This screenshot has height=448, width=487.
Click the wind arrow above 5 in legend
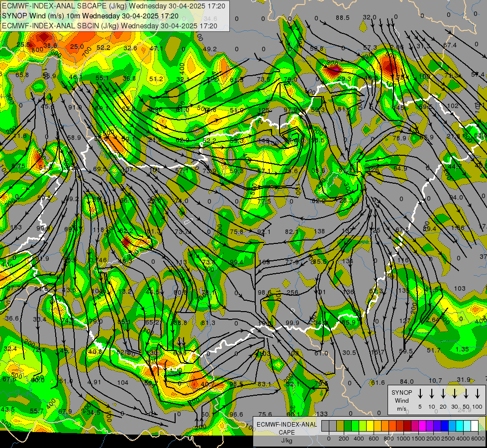coord(420,394)
